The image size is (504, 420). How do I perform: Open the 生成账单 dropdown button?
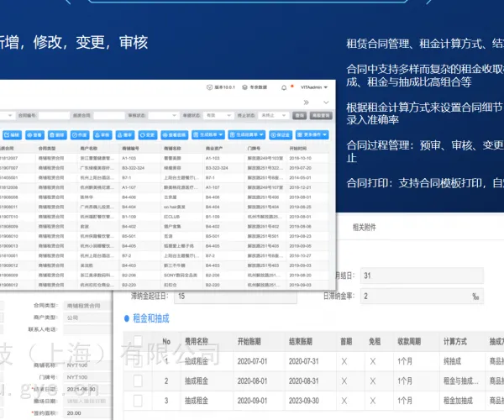(x=208, y=135)
